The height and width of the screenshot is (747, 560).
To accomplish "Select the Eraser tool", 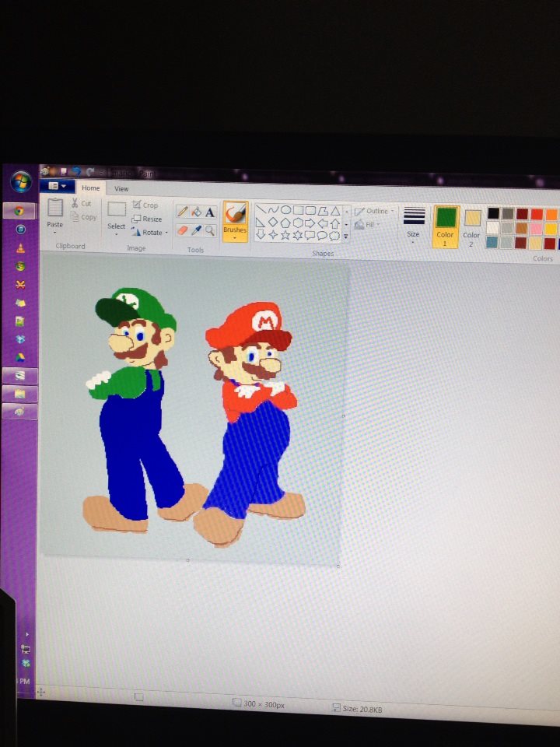I will pyautogui.click(x=182, y=230).
